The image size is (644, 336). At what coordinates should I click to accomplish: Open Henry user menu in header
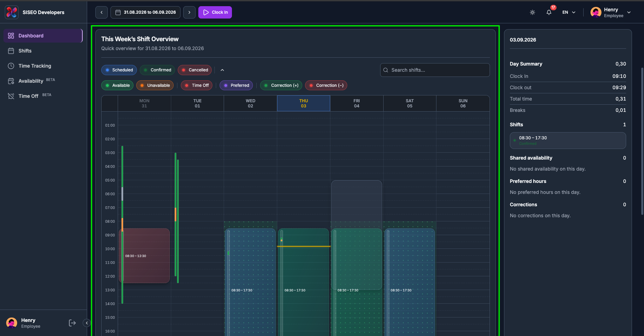tap(611, 12)
